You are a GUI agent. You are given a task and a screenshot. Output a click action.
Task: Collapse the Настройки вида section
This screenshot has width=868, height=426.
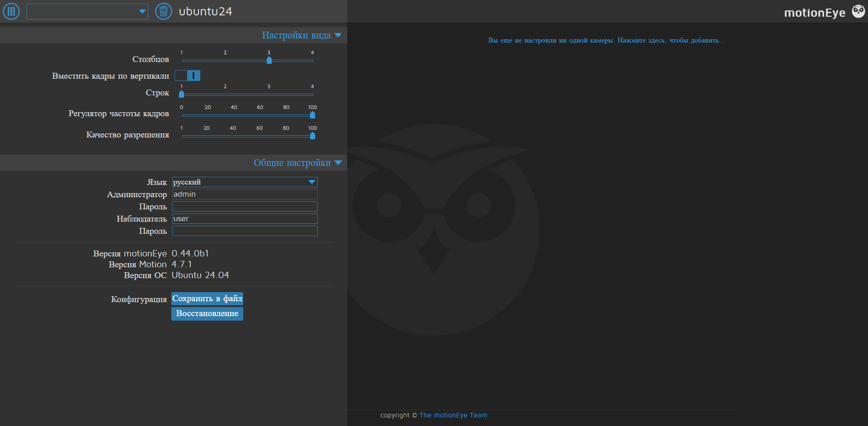click(x=338, y=35)
